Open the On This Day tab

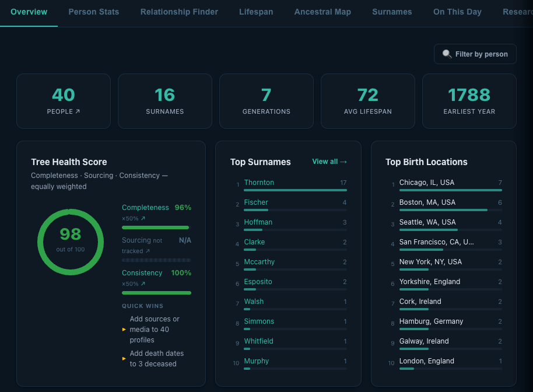(457, 12)
